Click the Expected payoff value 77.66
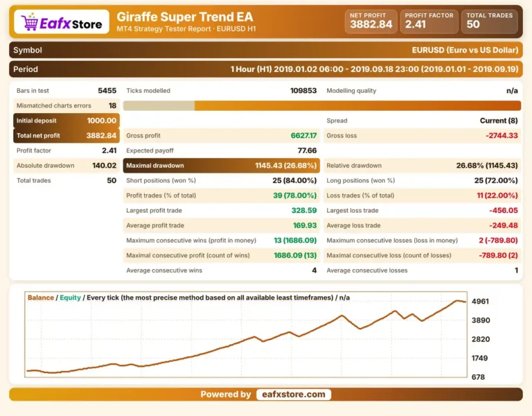Image resolution: width=532 pixels, height=416 pixels. click(x=307, y=150)
